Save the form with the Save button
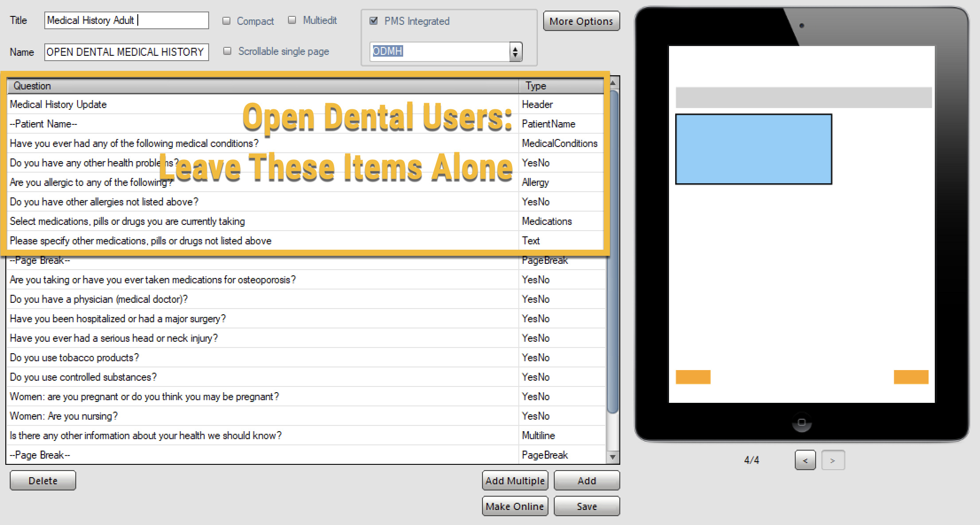The image size is (980, 525). coord(587,506)
